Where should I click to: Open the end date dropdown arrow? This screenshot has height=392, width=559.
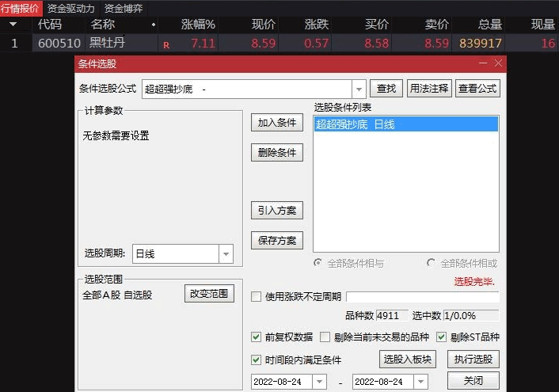(x=420, y=382)
